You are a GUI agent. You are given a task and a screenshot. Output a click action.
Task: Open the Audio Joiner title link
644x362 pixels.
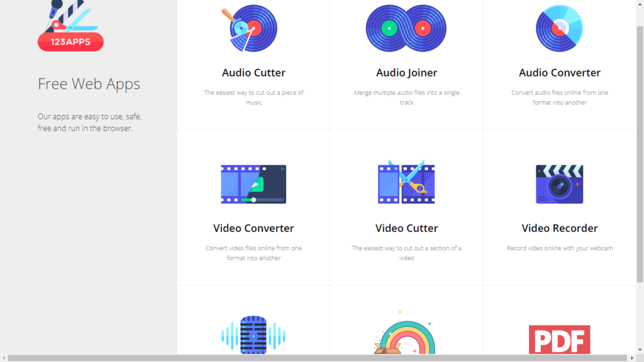[407, 73]
